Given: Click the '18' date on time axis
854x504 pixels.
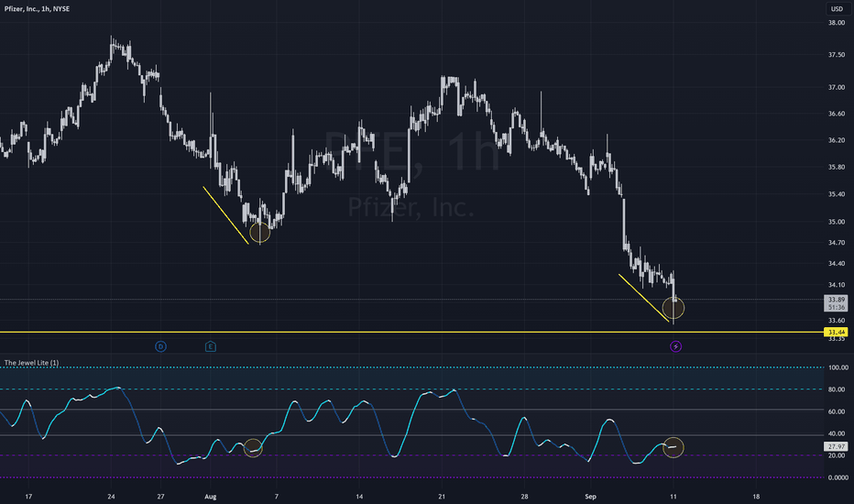Looking at the screenshot, I should [756, 497].
